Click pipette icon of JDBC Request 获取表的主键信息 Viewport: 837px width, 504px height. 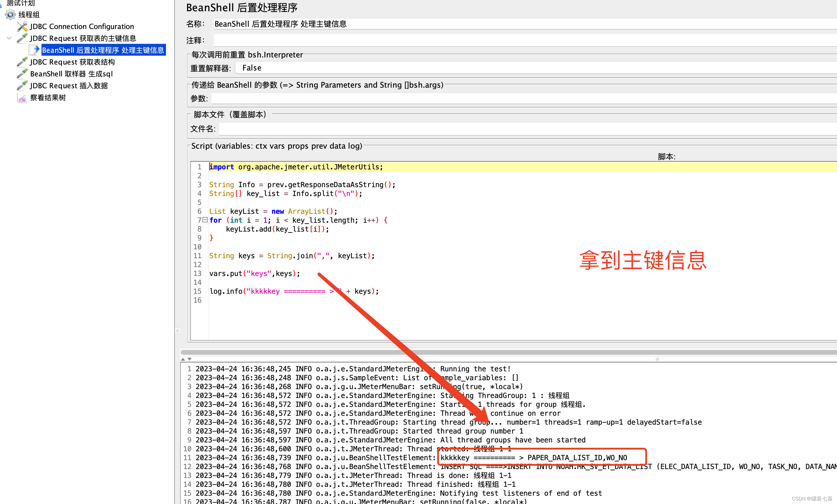pos(22,38)
